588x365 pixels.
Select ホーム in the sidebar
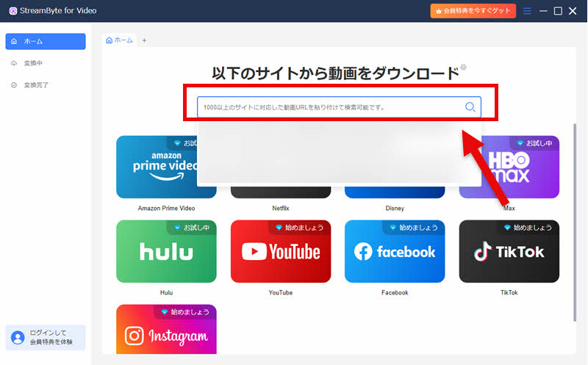46,41
